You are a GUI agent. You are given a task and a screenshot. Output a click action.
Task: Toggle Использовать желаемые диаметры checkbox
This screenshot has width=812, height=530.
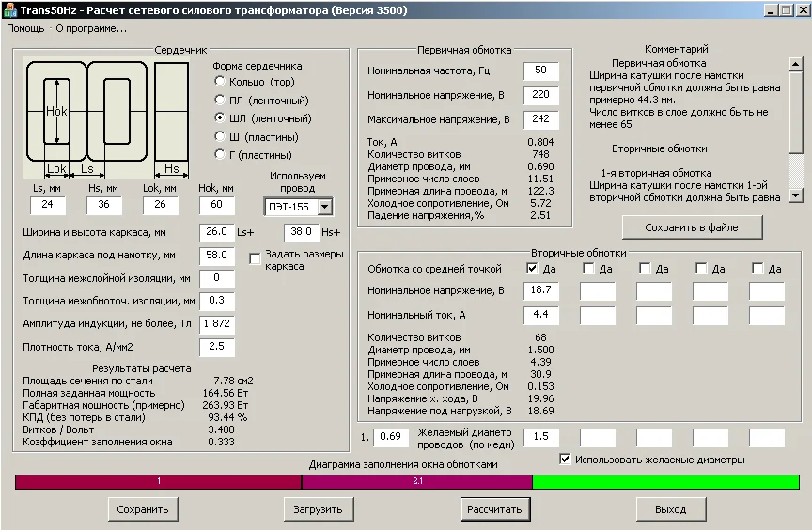tap(565, 460)
